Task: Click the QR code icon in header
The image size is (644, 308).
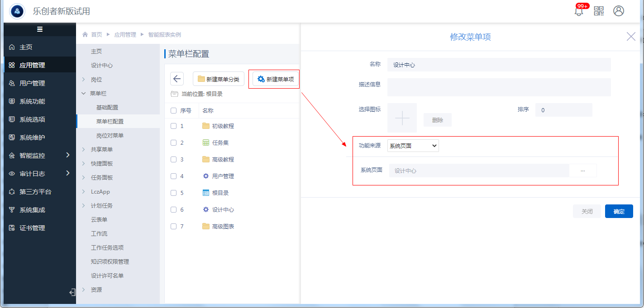Action: click(599, 11)
